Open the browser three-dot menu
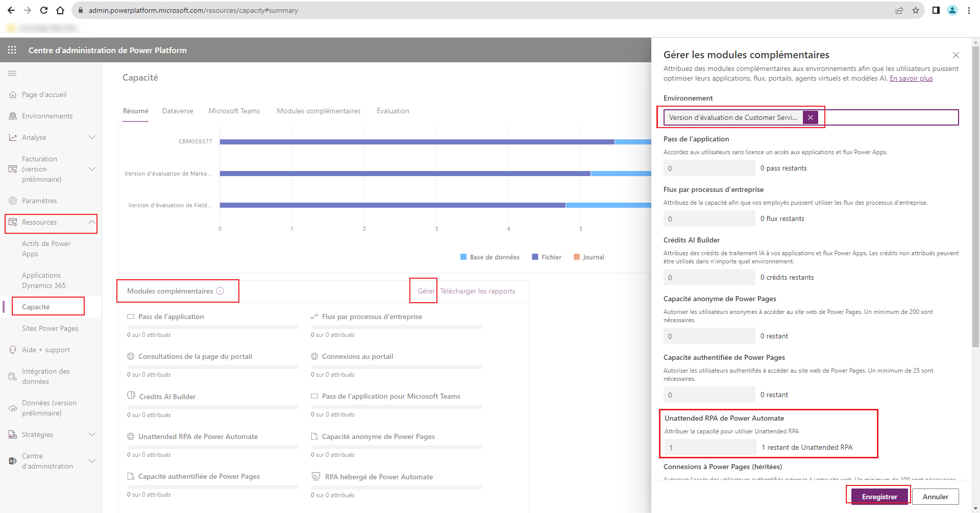This screenshot has width=980, height=513. pos(969,10)
